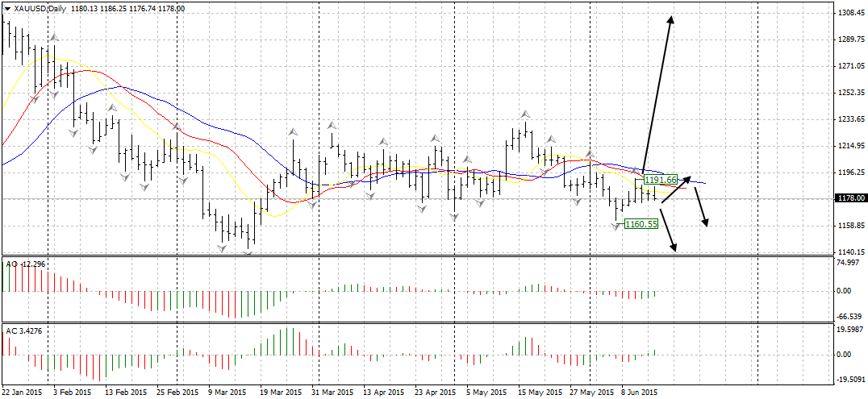Viewport: 868px width, 399px height.
Task: Click the fractal marker above the mid-May high
Action: (x=524, y=114)
